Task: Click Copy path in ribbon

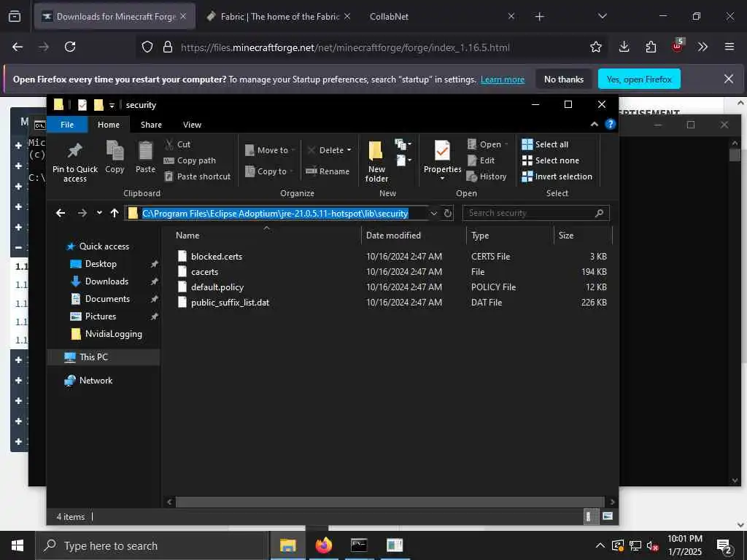Action: point(190,160)
